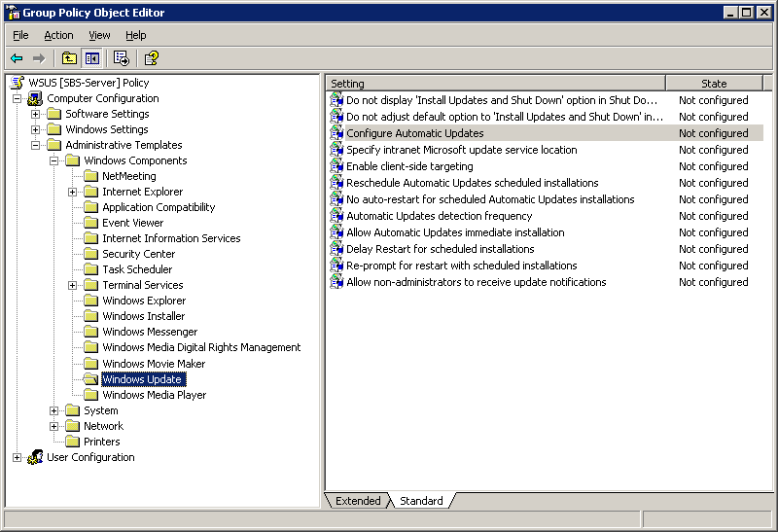Click the Computer Configuration icon
The height and width of the screenshot is (532, 778).
click(x=35, y=98)
